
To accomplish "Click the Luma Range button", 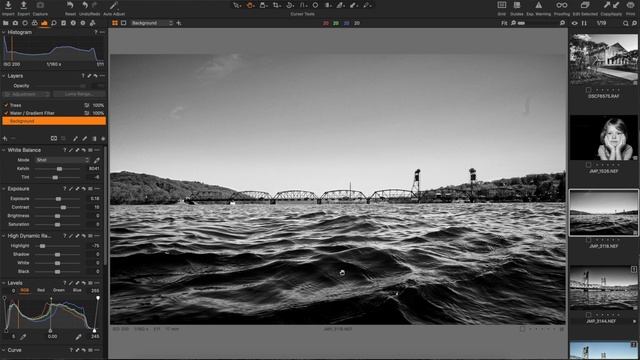I will coord(79,94).
